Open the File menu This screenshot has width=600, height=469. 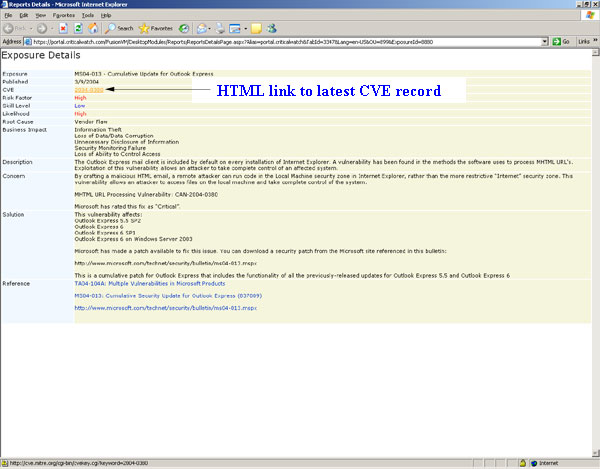[x=8, y=16]
